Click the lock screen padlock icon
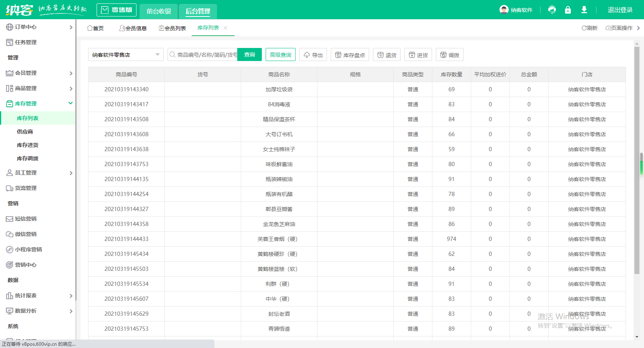Screen dimensions: 644x348 point(568,10)
